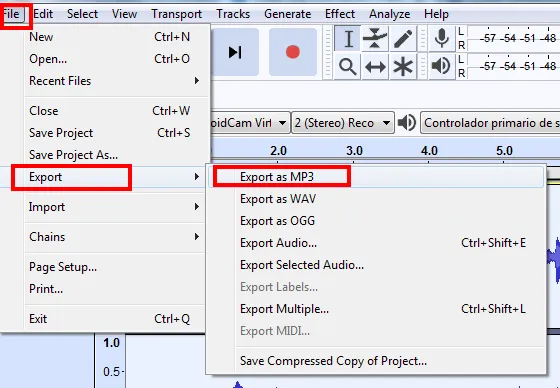Select Save Compressed Copy of Project...
The width and height of the screenshot is (560, 388).
pos(376,361)
